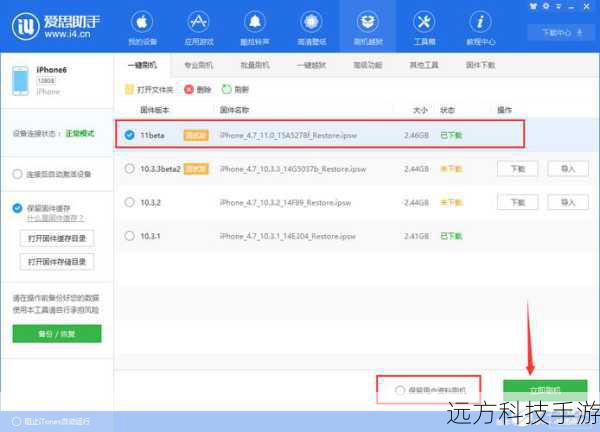Click the 操作 column header

[x=504, y=110]
